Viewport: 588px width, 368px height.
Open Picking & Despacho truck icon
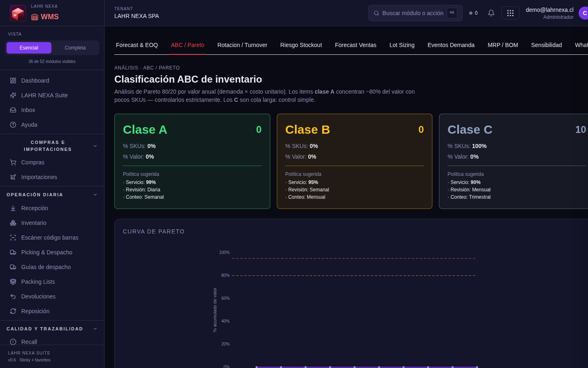(x=13, y=252)
